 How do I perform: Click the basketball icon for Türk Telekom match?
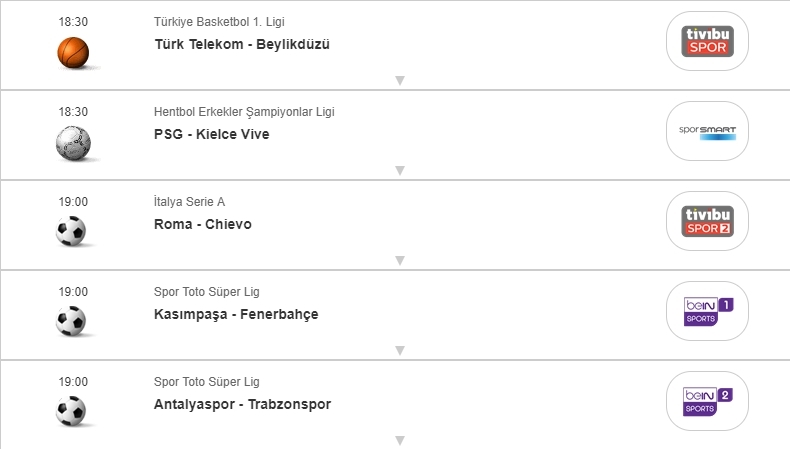point(73,51)
